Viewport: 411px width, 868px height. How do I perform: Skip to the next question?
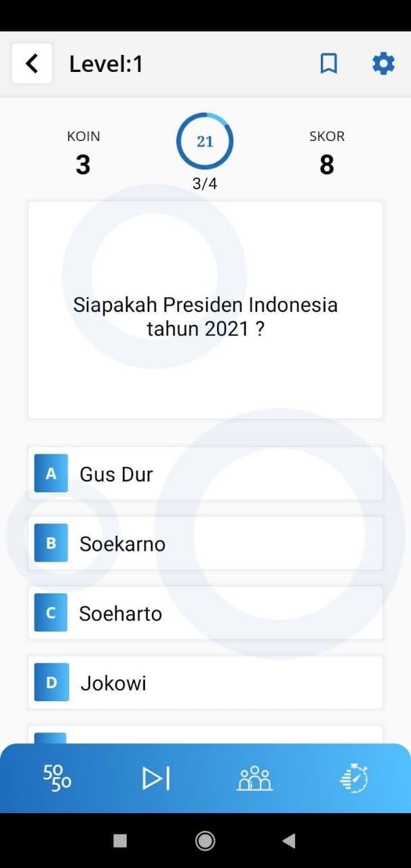(156, 778)
